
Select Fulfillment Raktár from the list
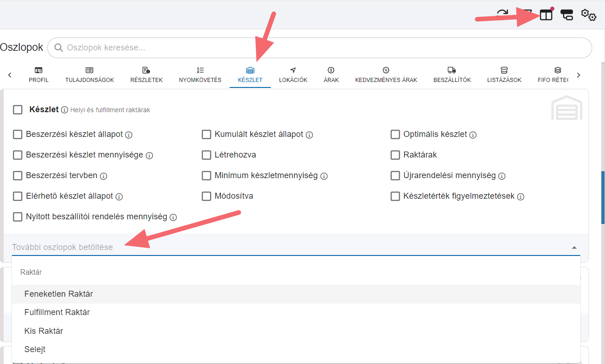(57, 312)
